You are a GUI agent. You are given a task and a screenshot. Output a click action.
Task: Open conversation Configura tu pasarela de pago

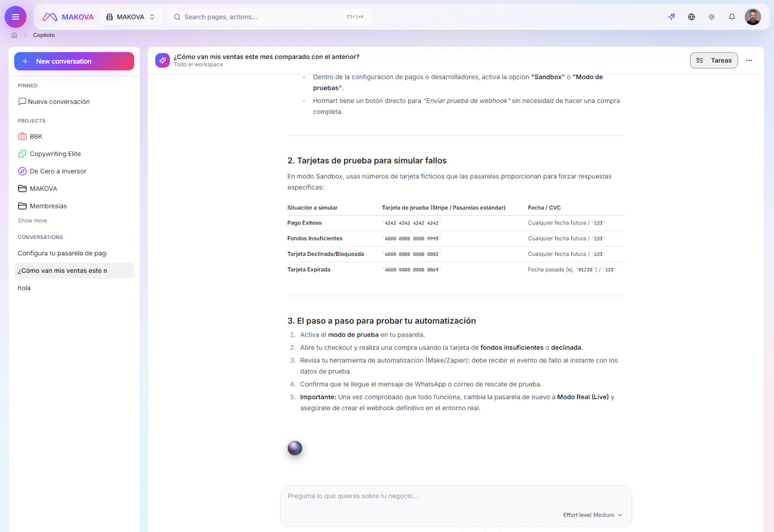pyautogui.click(x=74, y=253)
